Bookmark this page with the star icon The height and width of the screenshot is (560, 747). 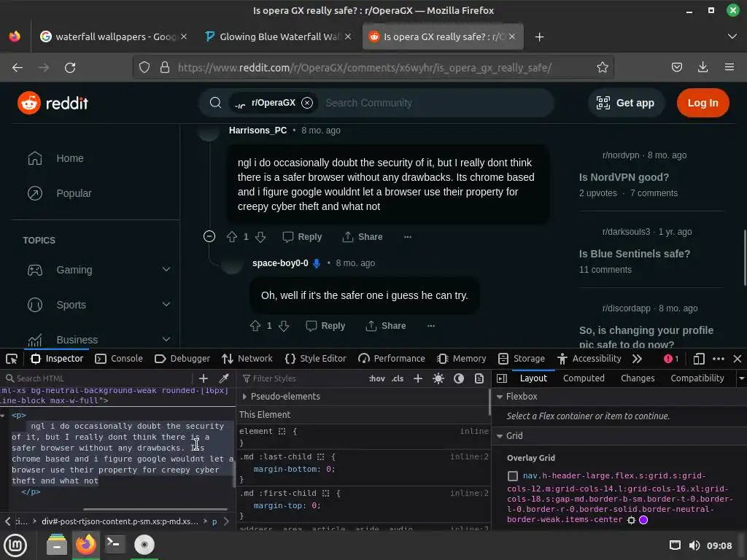pos(602,68)
